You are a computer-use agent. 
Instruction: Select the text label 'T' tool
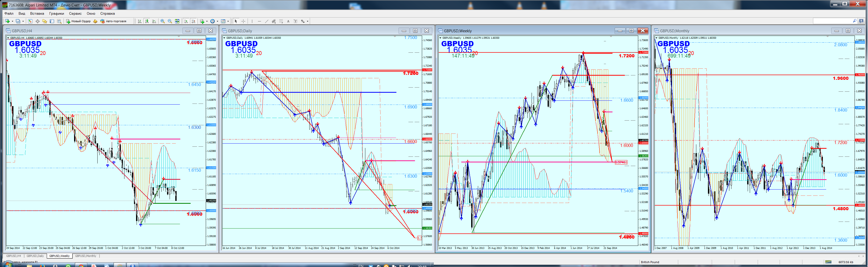pyautogui.click(x=296, y=21)
